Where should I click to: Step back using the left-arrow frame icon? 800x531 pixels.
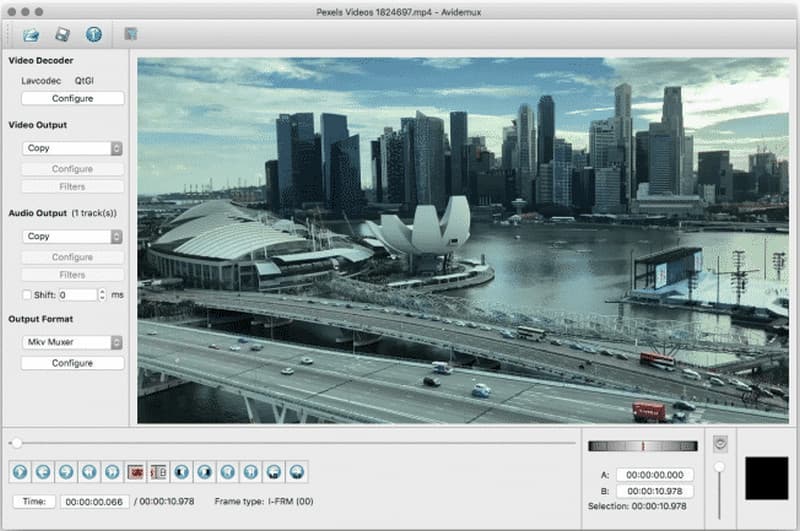pos(43,471)
